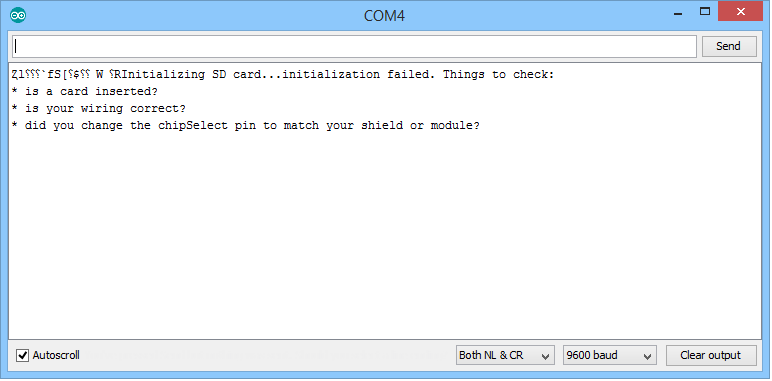Screen dimensions: 772x381
Task: Toggle the Autoscroll checkbox
Action: [x=22, y=355]
